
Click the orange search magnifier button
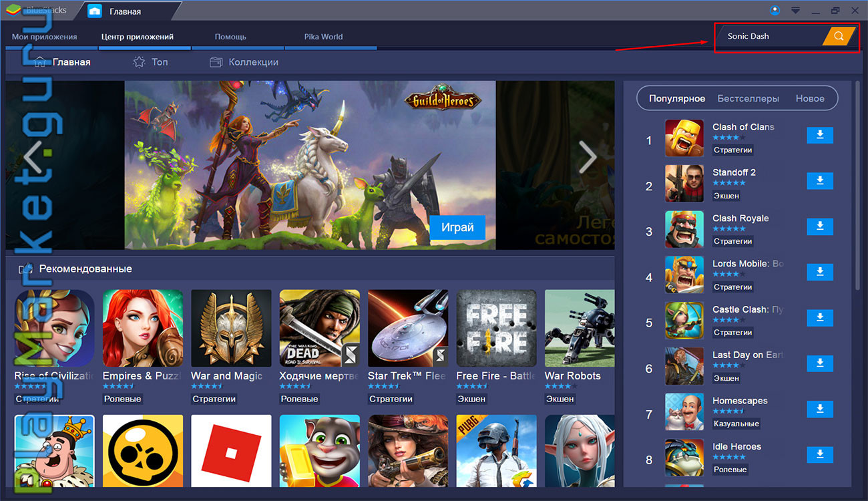[839, 36]
